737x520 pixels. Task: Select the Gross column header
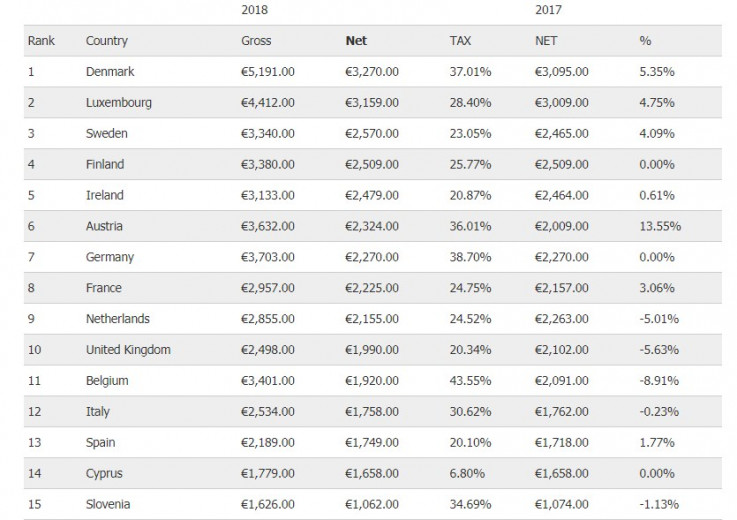pyautogui.click(x=256, y=41)
